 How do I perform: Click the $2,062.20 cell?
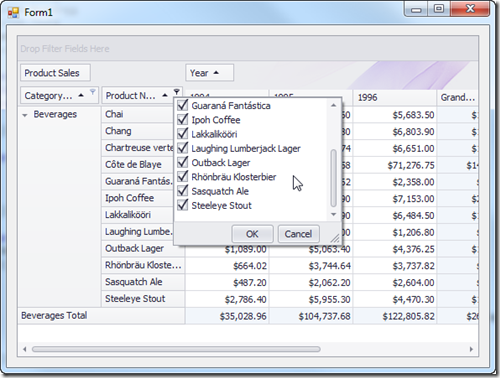point(311,283)
